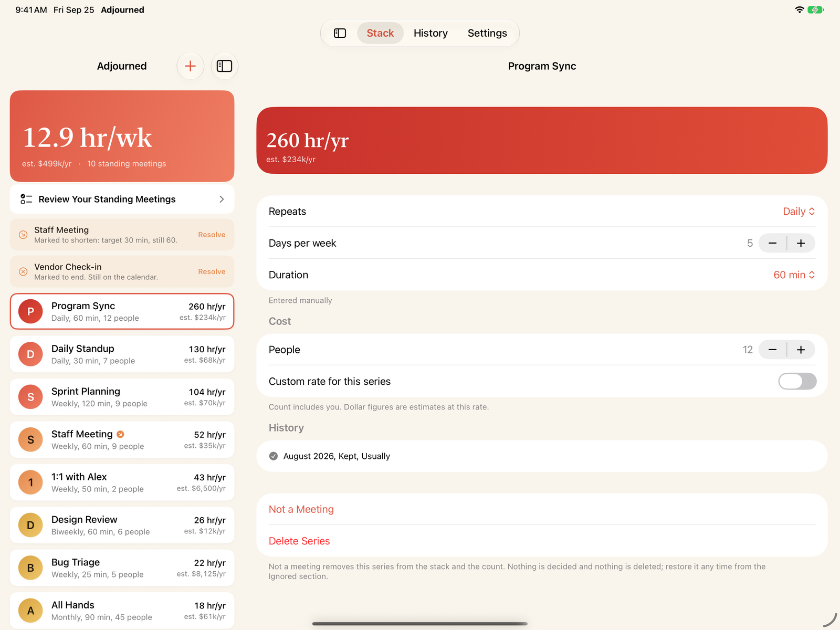Decrease days per week with minus

point(772,243)
